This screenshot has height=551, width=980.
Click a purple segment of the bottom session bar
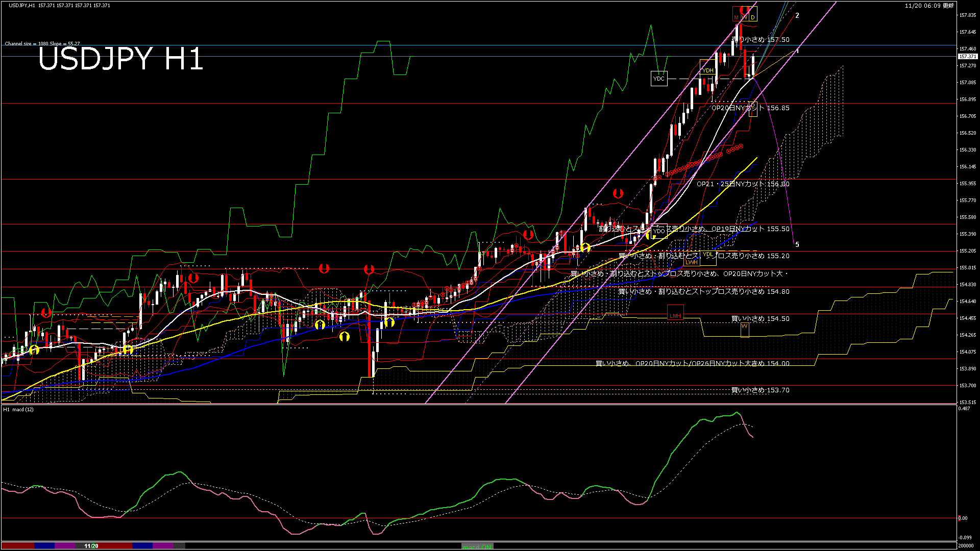(x=64, y=545)
